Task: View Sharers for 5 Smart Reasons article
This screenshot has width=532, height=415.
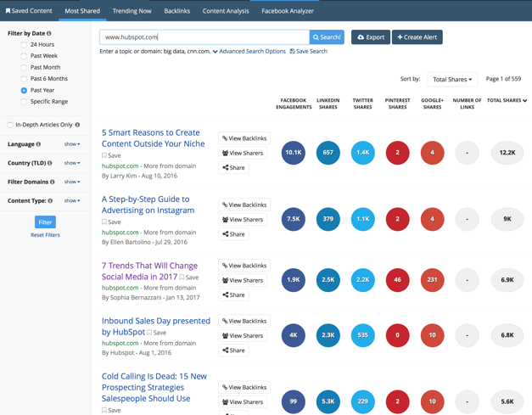Action: pyautogui.click(x=243, y=153)
